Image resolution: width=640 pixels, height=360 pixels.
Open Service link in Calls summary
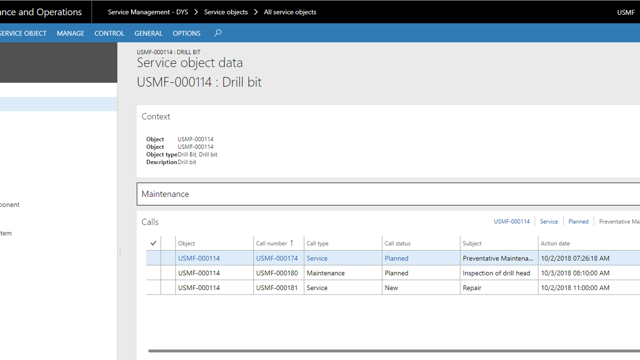coord(549,221)
